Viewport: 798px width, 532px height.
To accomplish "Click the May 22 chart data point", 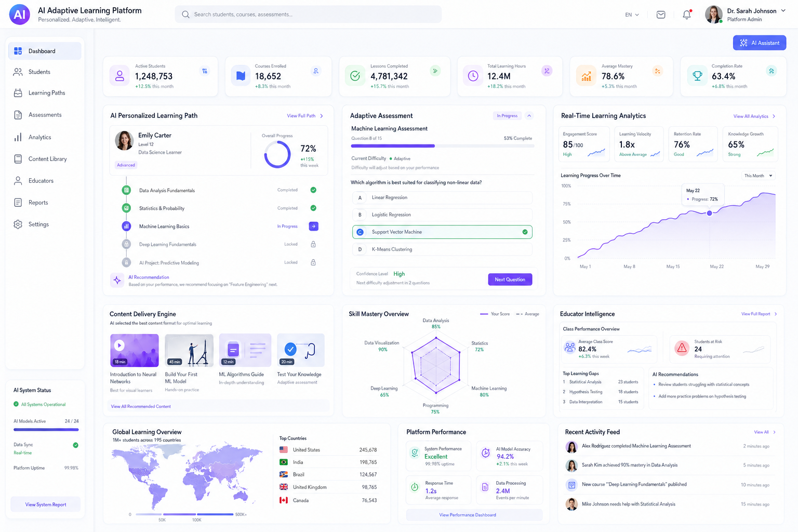I will (709, 213).
